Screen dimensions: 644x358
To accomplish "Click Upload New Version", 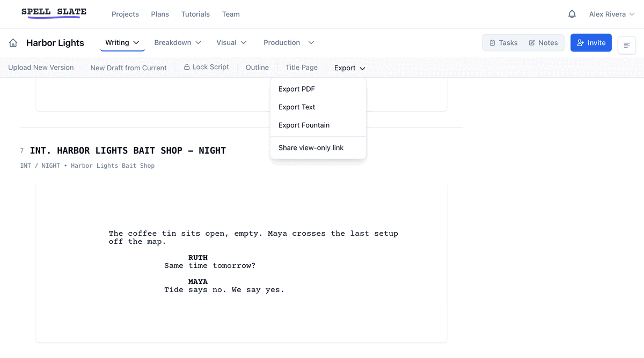I will [x=41, y=68].
